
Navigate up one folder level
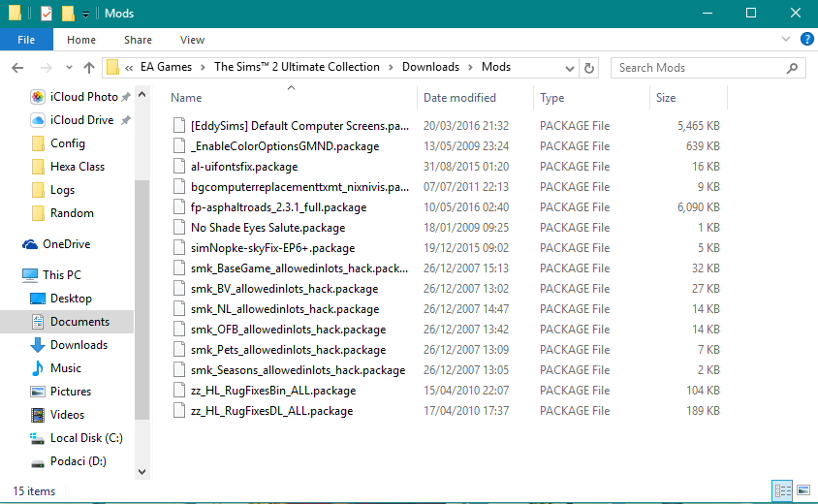[x=89, y=68]
